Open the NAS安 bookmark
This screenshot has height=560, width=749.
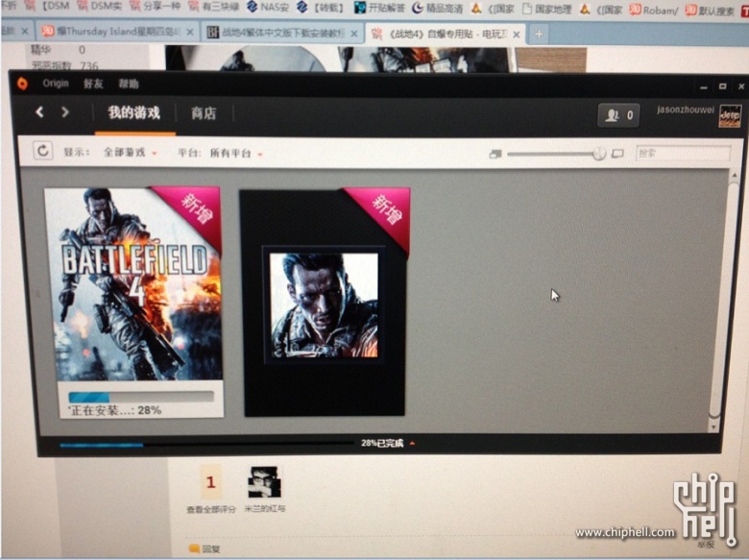(268, 7)
